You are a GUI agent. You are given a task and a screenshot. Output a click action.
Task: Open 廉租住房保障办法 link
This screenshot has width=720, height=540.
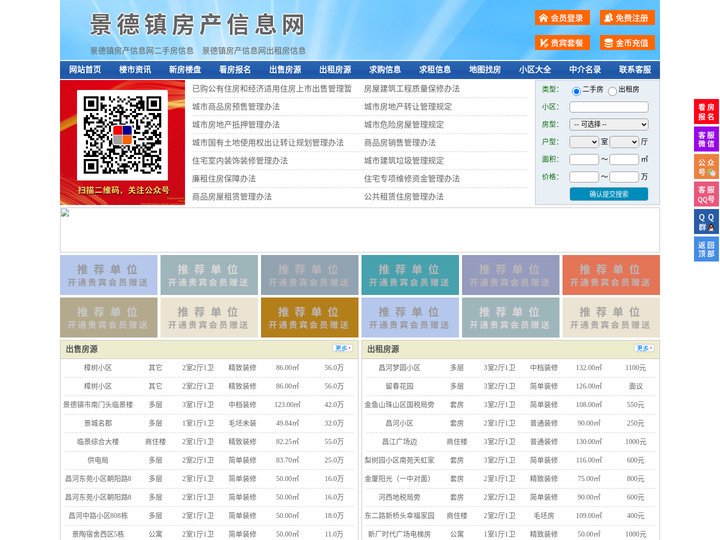(224, 179)
